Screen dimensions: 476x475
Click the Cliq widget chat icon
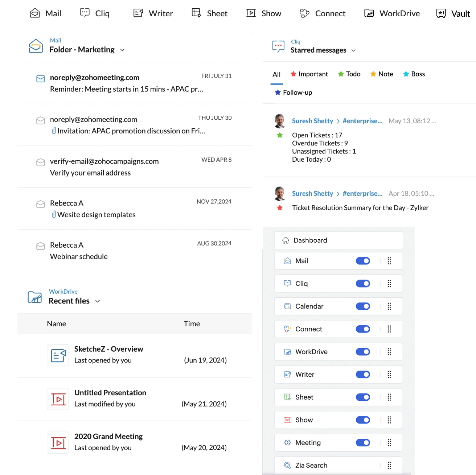pyautogui.click(x=278, y=46)
